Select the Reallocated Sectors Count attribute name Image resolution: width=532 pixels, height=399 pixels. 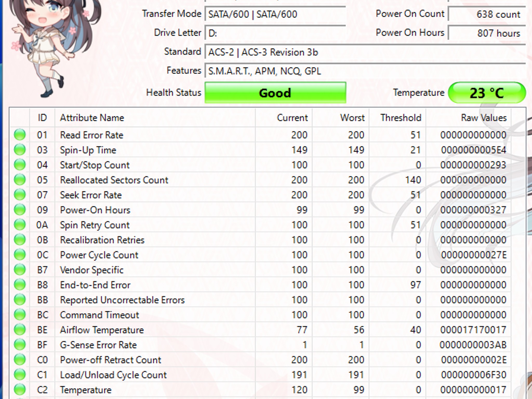pos(114,180)
